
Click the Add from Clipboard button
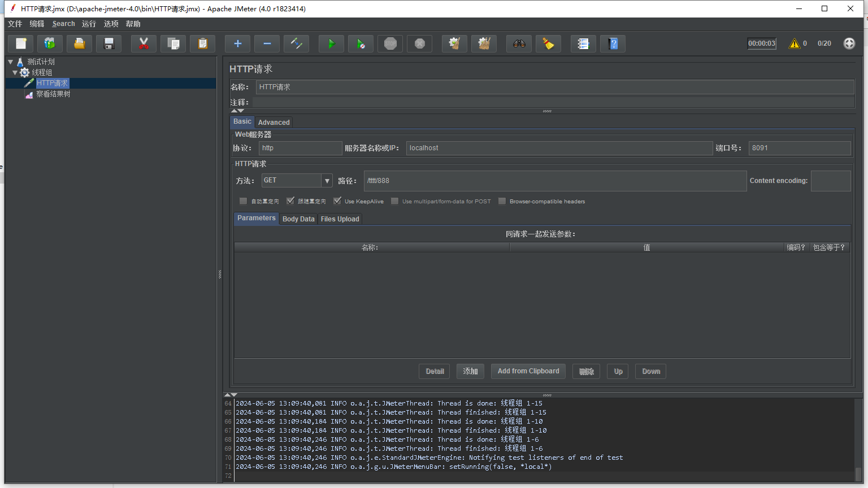tap(528, 371)
